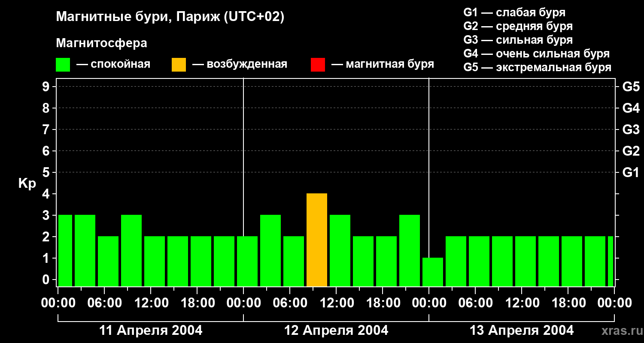Click the "— спокойная" legend label
Image resolution: width=644 pixels, height=343 pixels.
click(x=113, y=64)
